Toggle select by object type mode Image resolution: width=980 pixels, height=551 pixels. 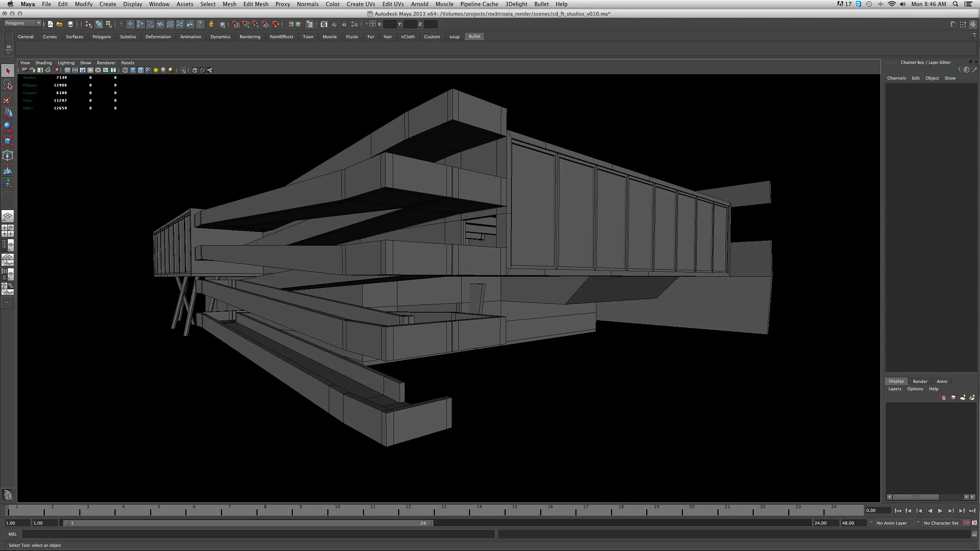pos(99,24)
